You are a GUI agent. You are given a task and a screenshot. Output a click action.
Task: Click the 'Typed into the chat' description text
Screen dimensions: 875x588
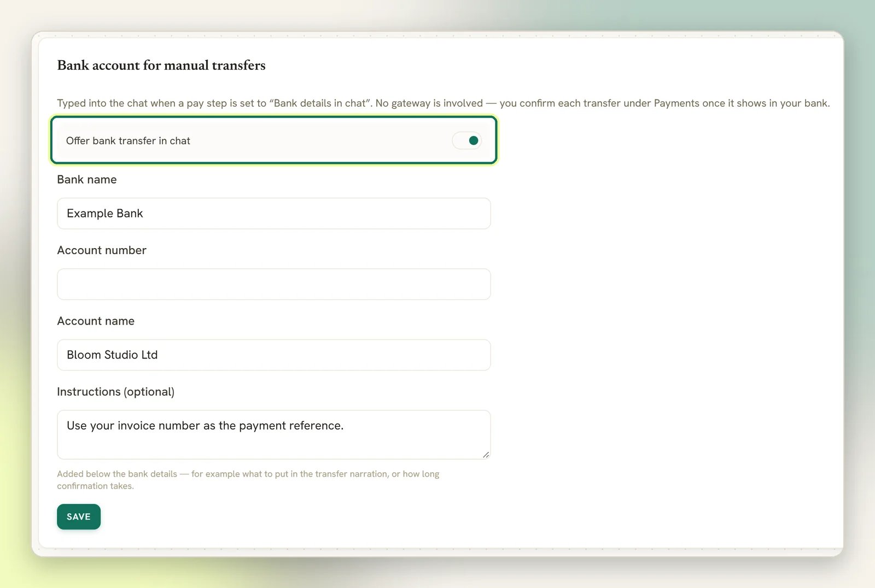(x=444, y=103)
